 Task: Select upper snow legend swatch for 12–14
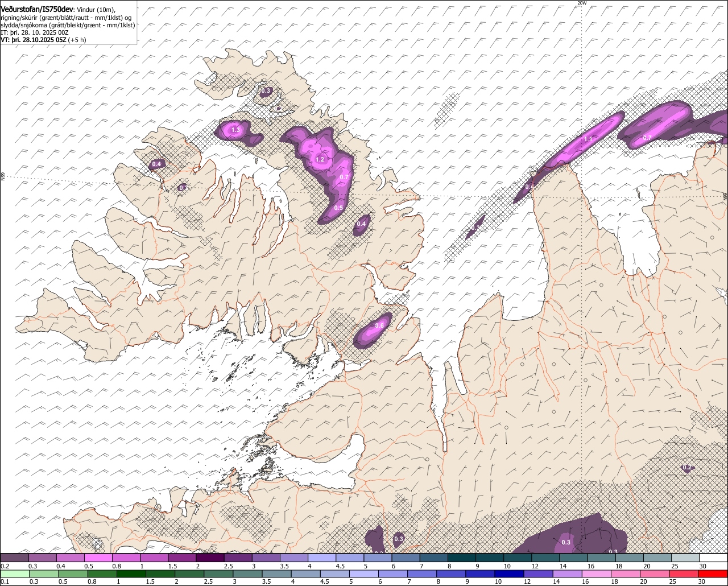tap(546, 558)
